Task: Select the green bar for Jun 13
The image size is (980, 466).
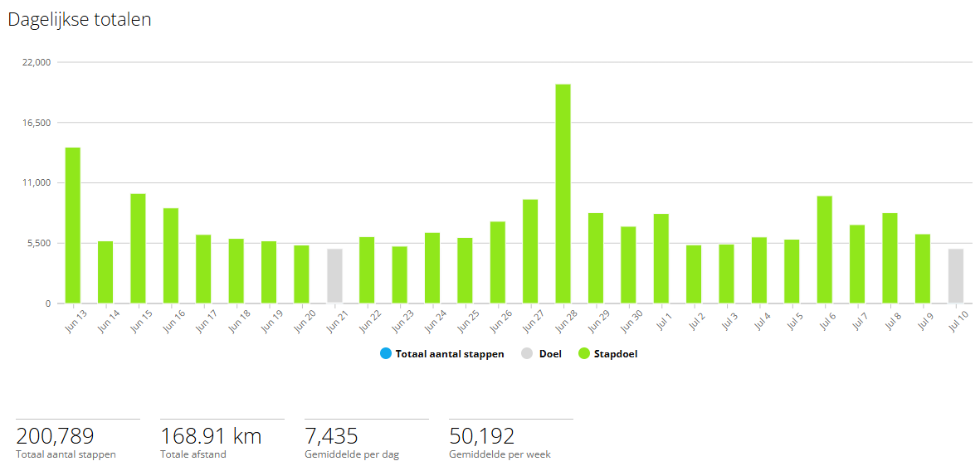Action: (72, 226)
